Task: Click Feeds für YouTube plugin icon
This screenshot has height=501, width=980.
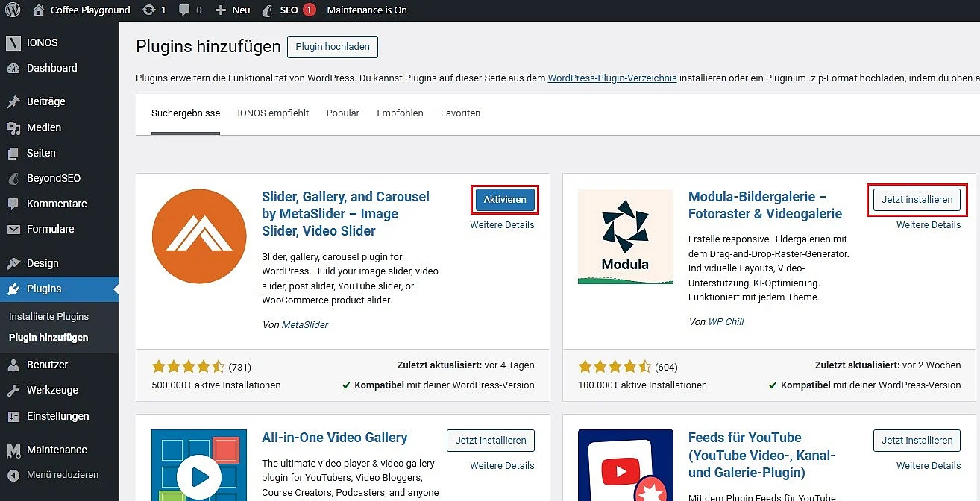Action: pos(626,465)
